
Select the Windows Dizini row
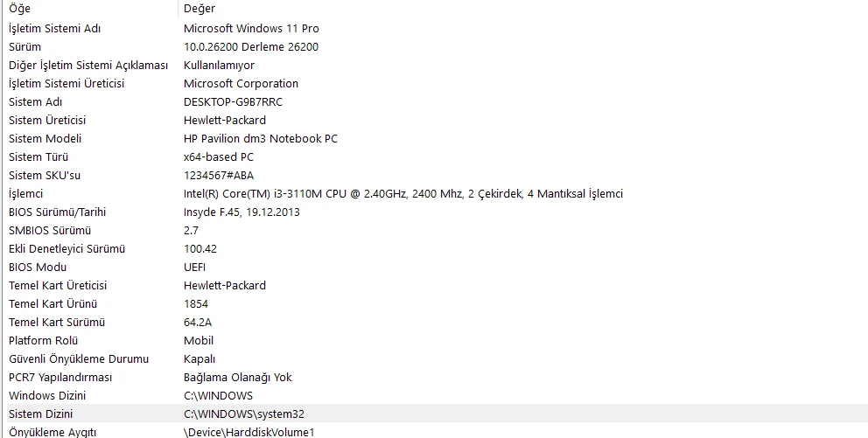[434, 395]
